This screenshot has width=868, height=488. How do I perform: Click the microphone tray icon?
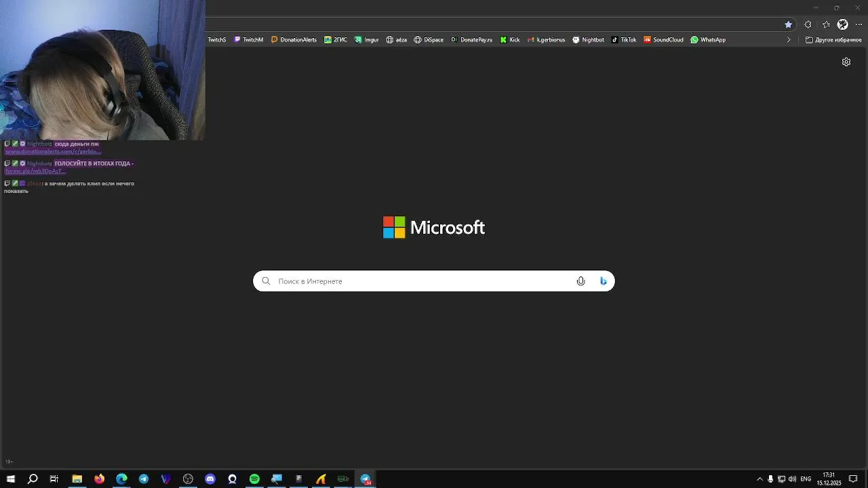tap(770, 479)
